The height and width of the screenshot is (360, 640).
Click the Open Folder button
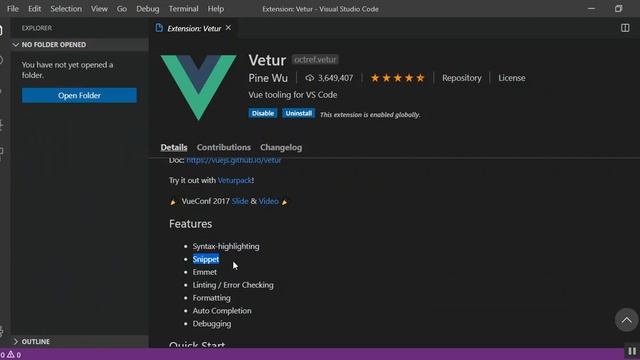[x=79, y=96]
